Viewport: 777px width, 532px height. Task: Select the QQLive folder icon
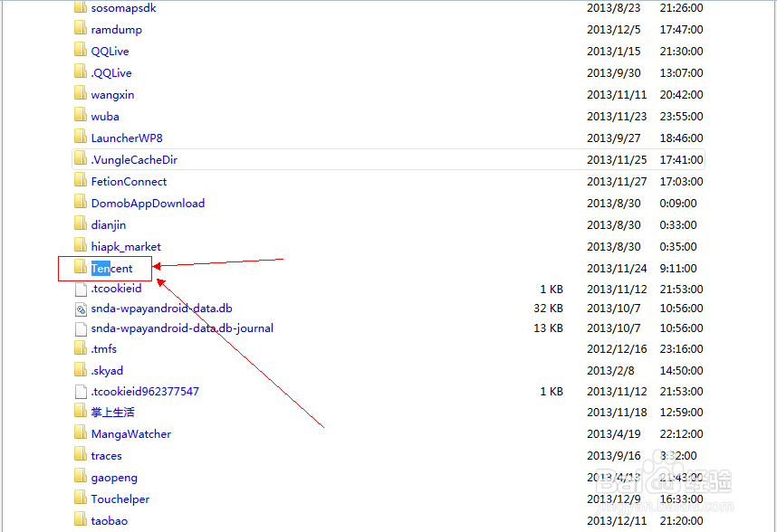[x=81, y=49]
